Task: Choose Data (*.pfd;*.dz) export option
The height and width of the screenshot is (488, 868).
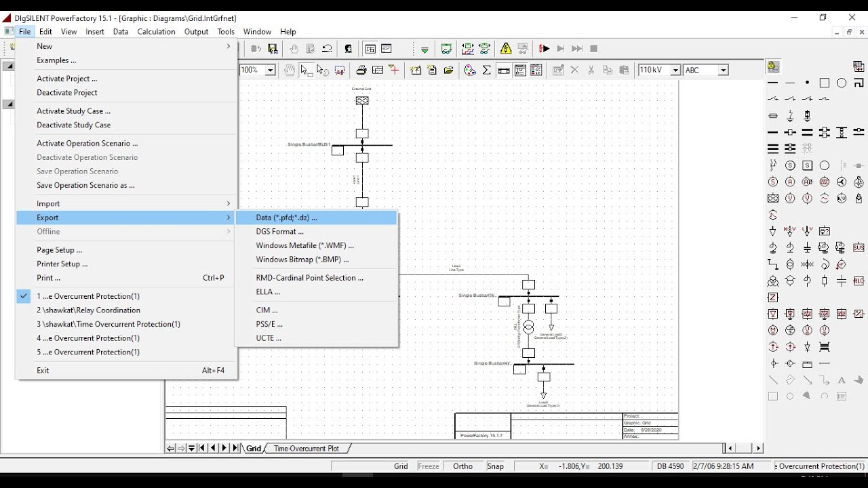Action: coord(317,218)
